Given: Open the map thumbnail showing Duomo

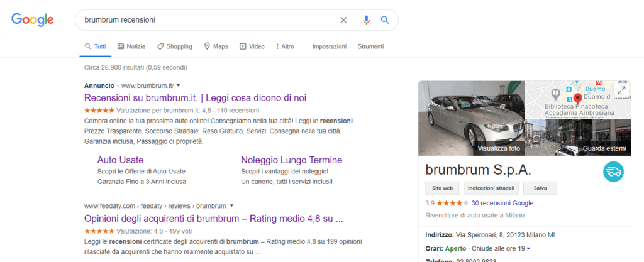Looking at the screenshot, I should pos(578,100).
